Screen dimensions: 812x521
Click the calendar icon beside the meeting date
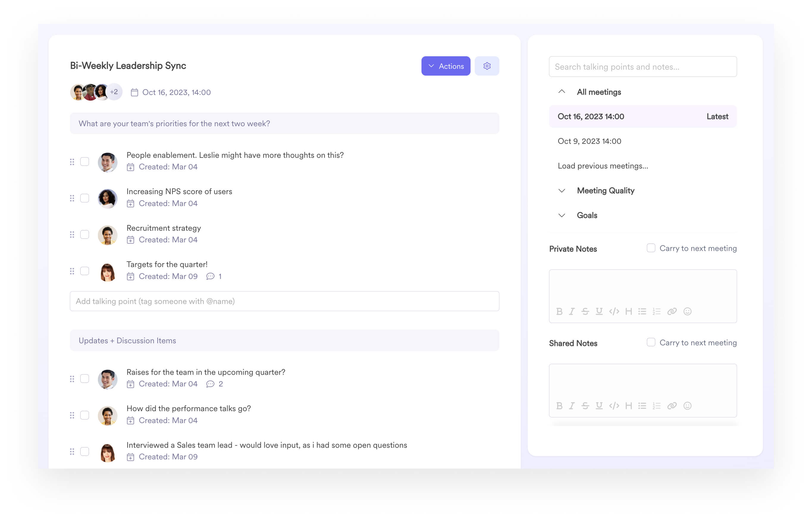(x=134, y=92)
